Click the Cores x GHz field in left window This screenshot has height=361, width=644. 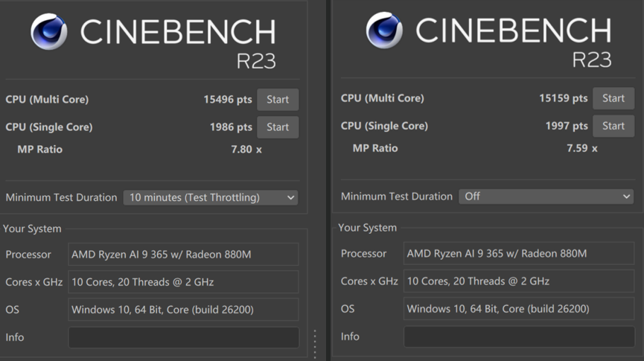[183, 282]
